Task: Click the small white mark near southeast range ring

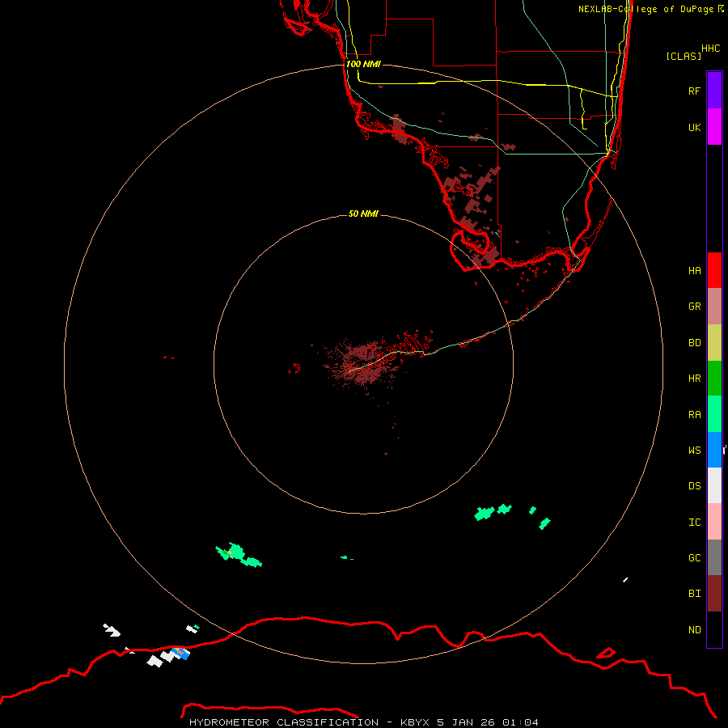Action: pyautogui.click(x=625, y=579)
